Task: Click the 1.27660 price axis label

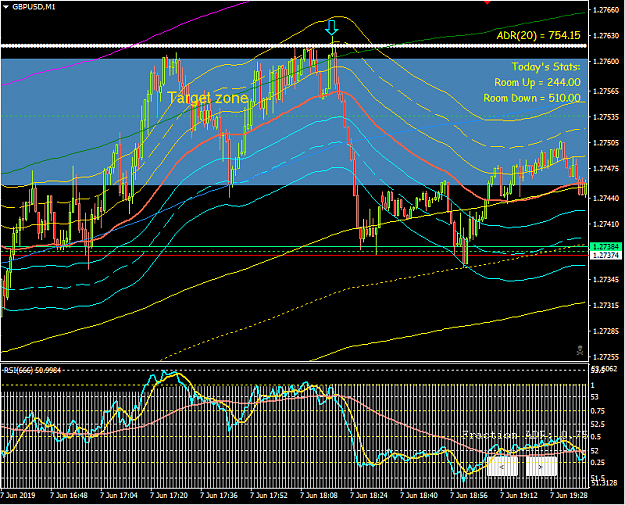Action: point(606,10)
